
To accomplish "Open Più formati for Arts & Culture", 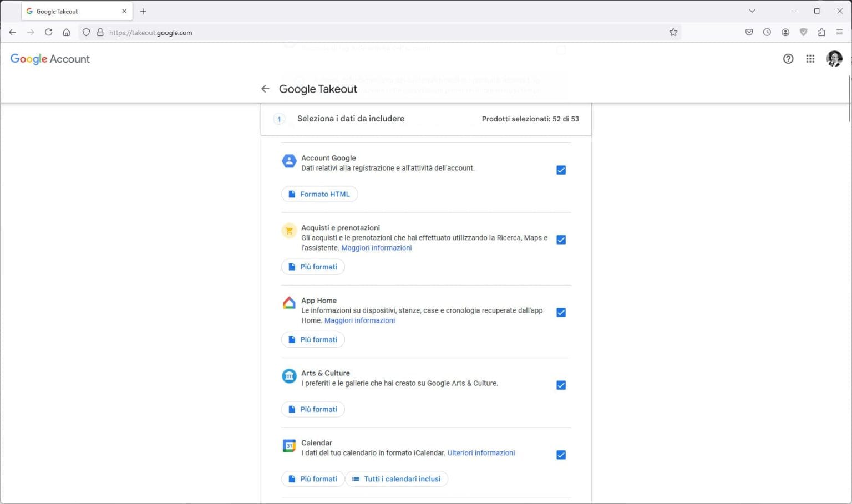I will 313,409.
